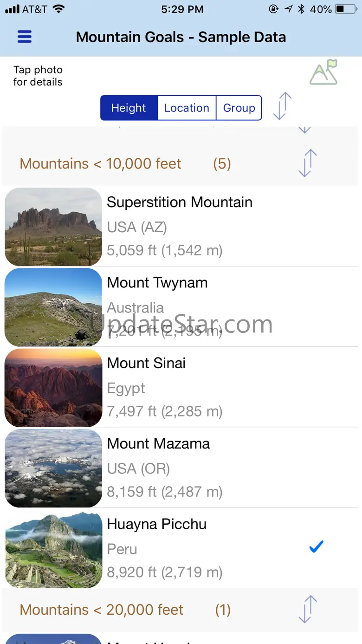Tap the Superstition Mountain name
The image size is (362, 644).
(180, 202)
